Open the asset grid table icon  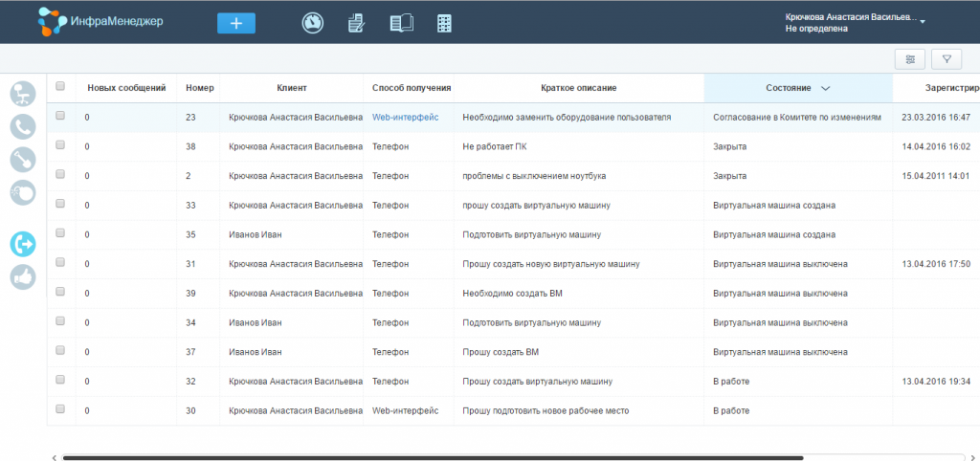444,23
